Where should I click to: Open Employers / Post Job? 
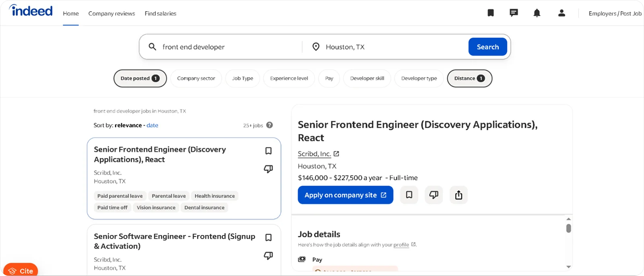click(615, 13)
